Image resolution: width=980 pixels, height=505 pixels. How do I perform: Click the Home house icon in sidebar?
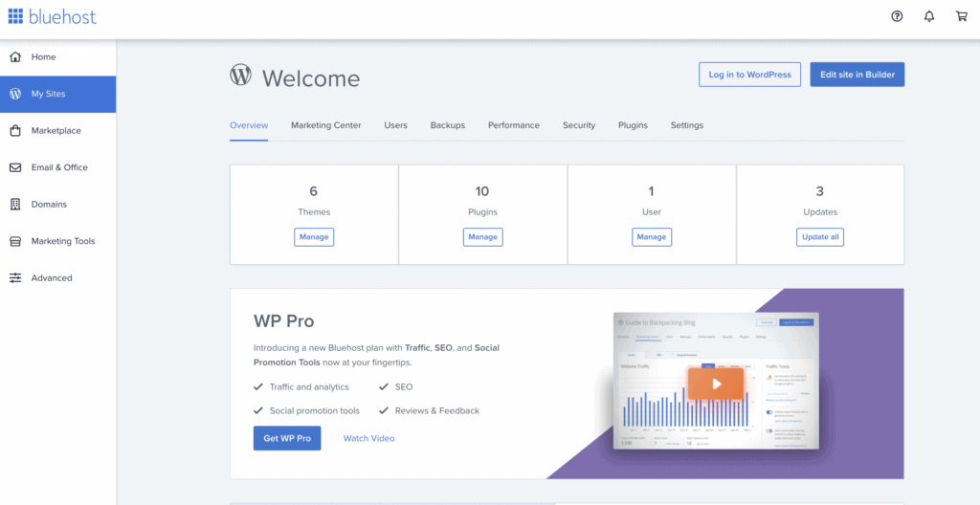[15, 56]
